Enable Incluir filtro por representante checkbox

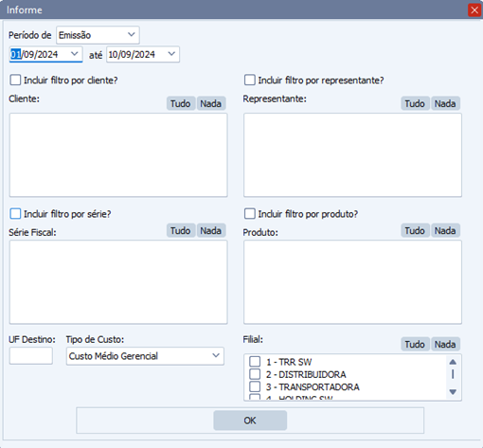(x=249, y=81)
